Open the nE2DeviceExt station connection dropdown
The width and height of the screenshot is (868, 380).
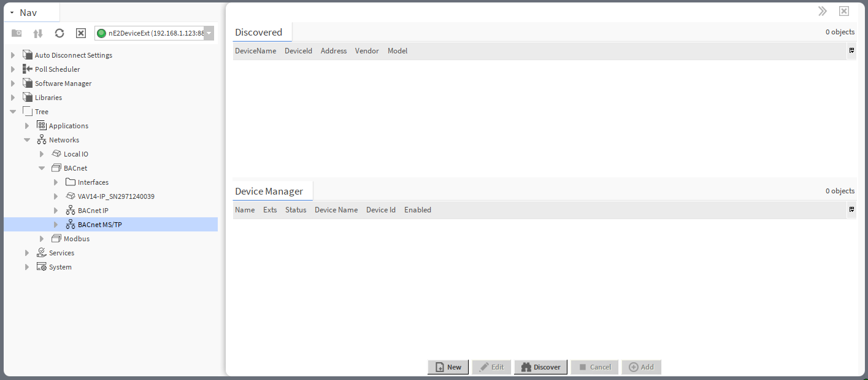pos(208,33)
